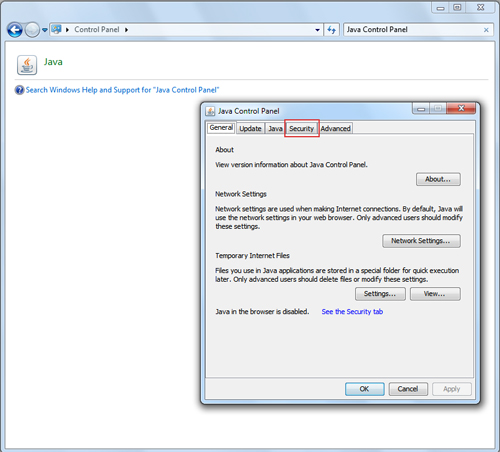Expand the address bar history dropdown
Image resolution: width=500 pixels, height=452 pixels.
[317, 30]
